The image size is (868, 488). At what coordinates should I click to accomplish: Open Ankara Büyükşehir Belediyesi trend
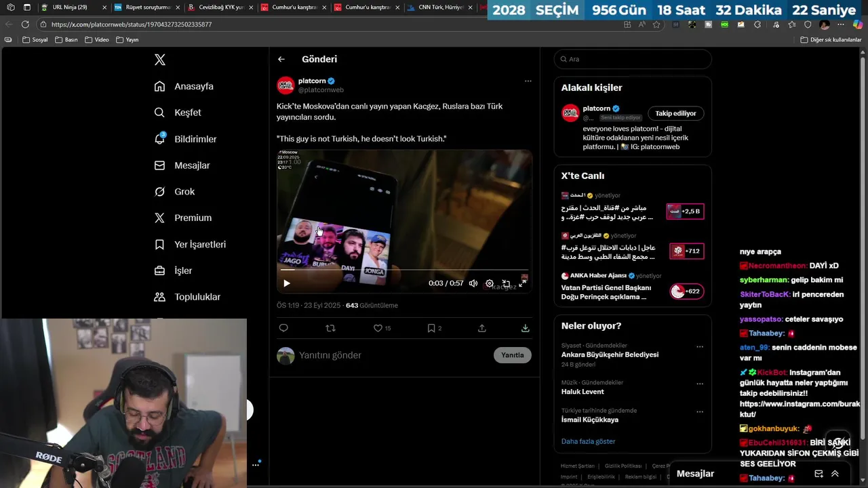[610, 354]
